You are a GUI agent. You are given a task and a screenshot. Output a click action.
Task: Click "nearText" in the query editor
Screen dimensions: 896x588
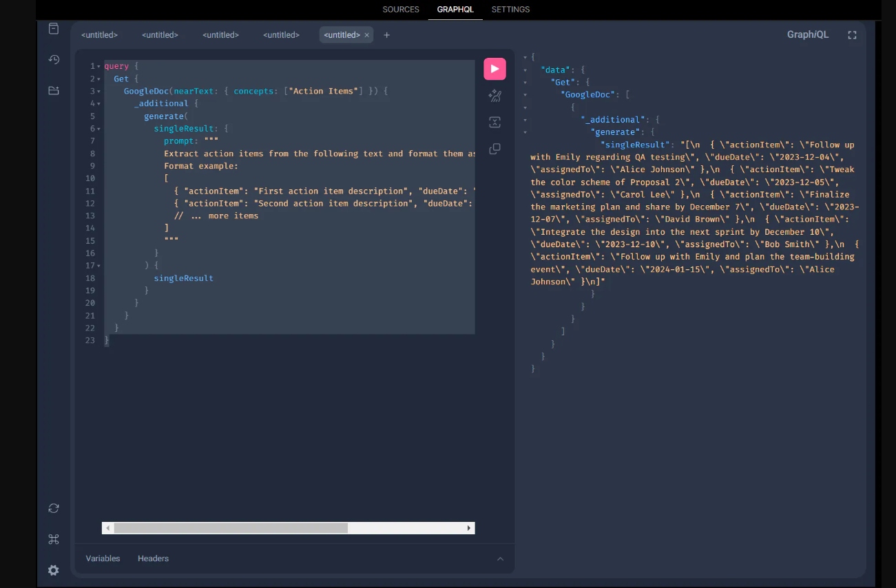click(x=194, y=91)
